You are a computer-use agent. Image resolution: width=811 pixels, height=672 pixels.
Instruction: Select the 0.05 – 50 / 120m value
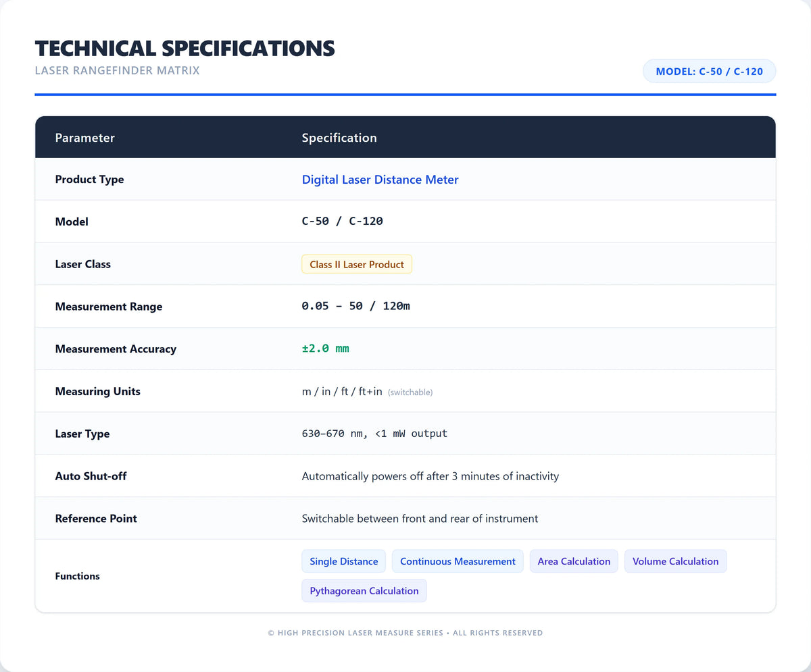[x=356, y=306]
